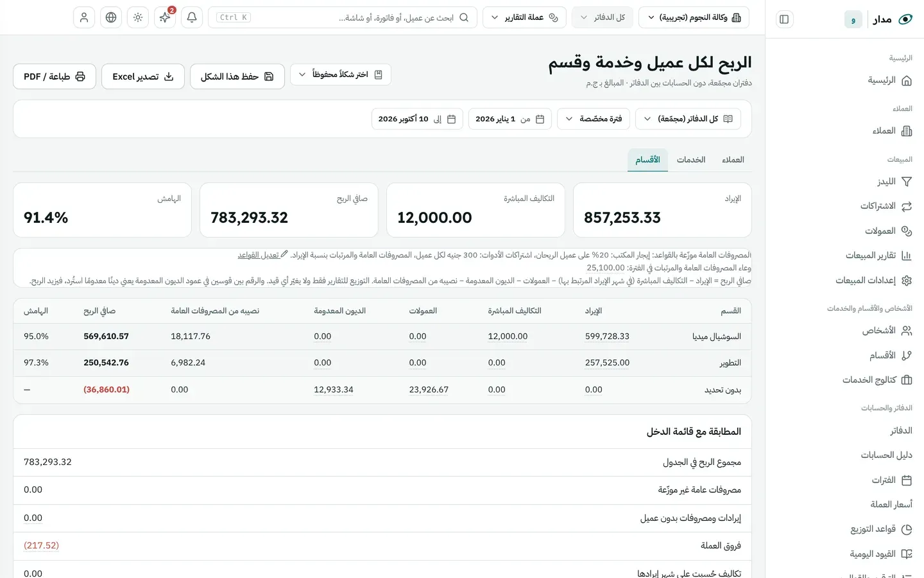Open the اختر شكلاً محفوظاً saved view dropdown

click(341, 74)
